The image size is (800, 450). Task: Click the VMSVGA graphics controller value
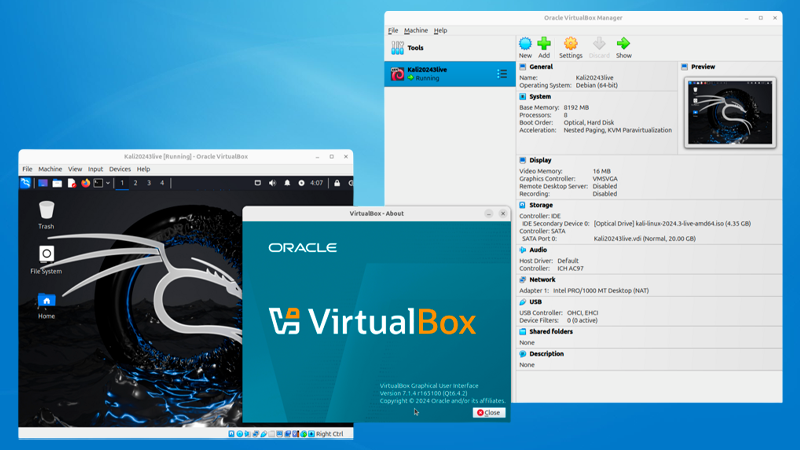pos(605,179)
